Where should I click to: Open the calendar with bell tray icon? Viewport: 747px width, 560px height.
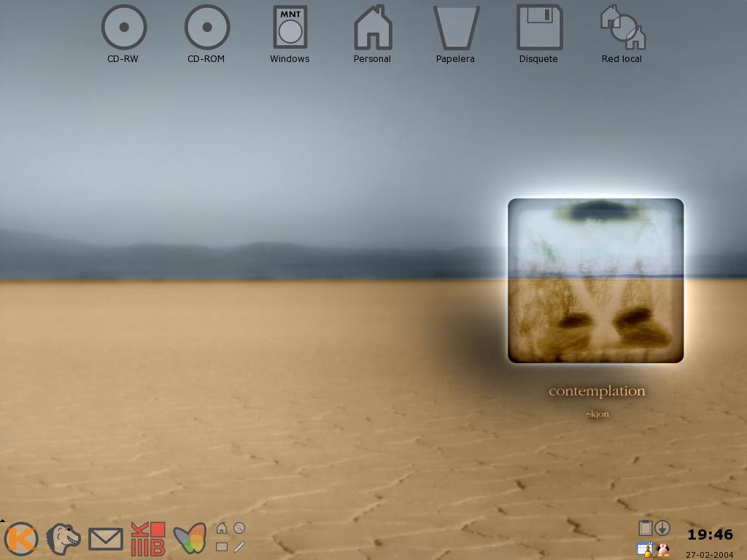(x=645, y=549)
